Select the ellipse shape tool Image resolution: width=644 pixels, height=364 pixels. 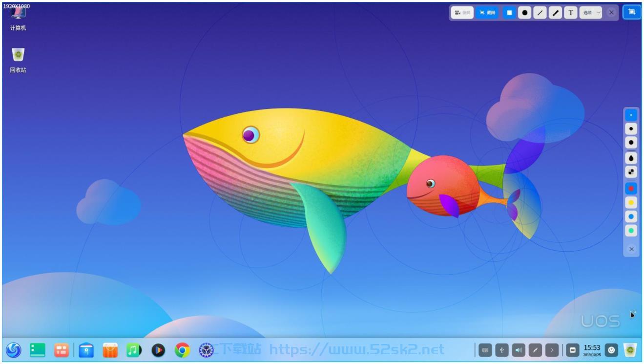point(524,13)
